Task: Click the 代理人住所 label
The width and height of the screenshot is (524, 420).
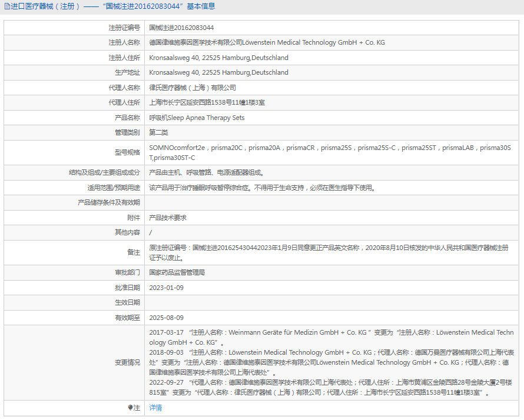Action: 124,102
